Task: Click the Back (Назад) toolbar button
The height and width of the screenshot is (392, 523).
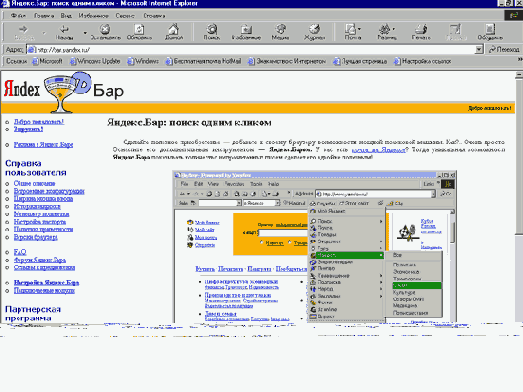Action: pos(64,32)
